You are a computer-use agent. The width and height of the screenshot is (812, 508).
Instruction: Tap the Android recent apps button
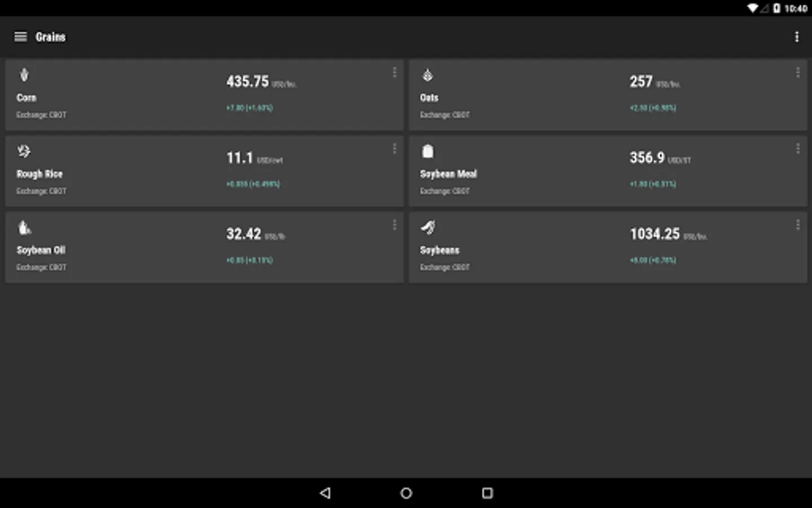(x=487, y=493)
